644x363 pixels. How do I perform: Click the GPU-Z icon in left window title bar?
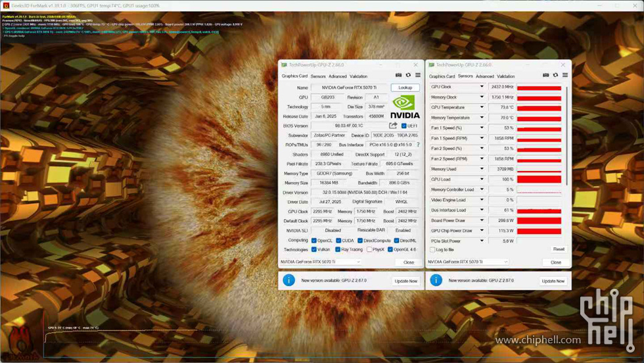tap(284, 65)
